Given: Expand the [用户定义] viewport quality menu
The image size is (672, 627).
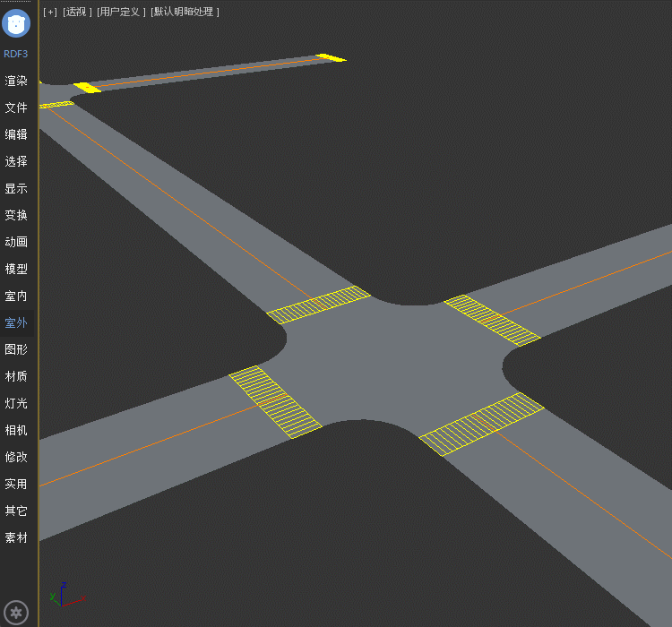Looking at the screenshot, I should (121, 12).
